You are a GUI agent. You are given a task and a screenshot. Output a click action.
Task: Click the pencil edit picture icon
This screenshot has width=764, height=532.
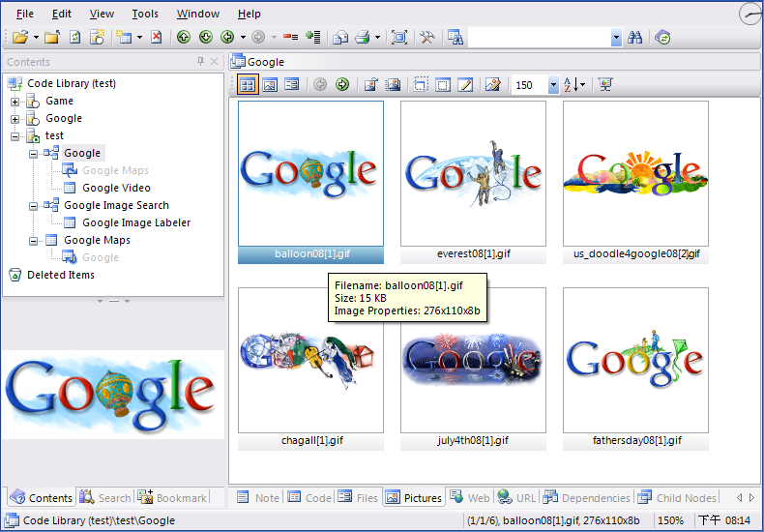pyautogui.click(x=465, y=85)
